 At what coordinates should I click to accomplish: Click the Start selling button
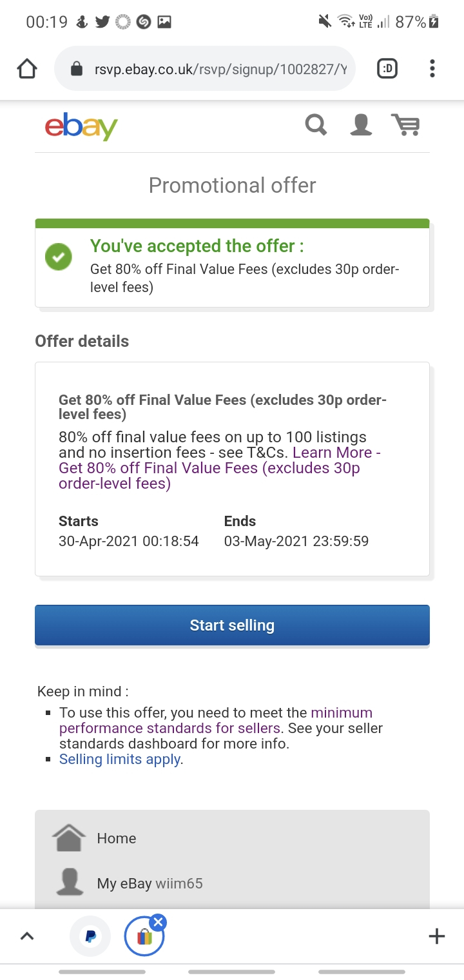[x=232, y=625]
